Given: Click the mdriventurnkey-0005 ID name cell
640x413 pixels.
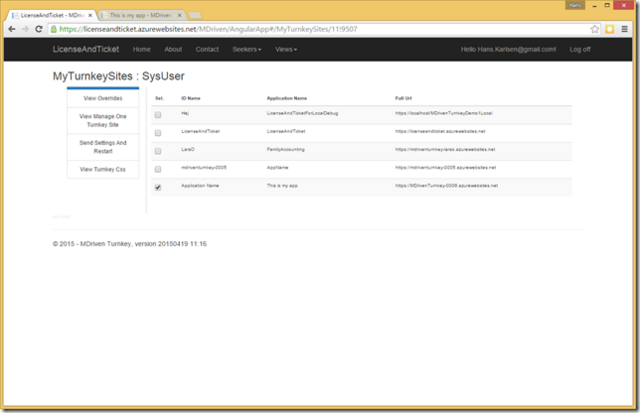Looking at the screenshot, I should (x=204, y=167).
